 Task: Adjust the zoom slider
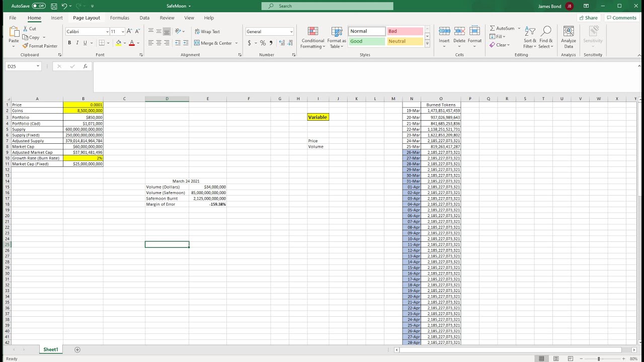[599, 358]
